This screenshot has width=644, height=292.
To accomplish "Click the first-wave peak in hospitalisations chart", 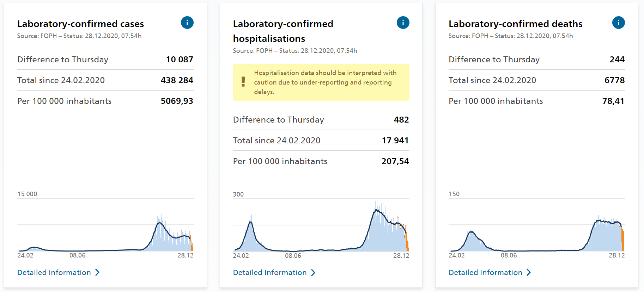I will pyautogui.click(x=250, y=222).
